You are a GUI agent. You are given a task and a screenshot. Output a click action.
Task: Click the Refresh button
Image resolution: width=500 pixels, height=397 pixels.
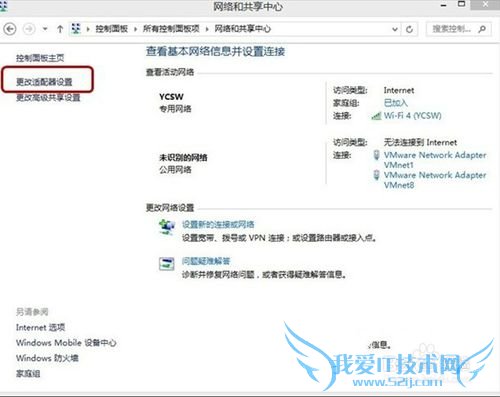[x=410, y=29]
